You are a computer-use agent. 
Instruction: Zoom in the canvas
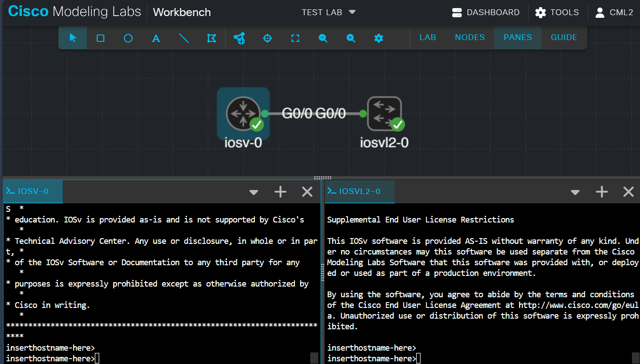click(x=351, y=38)
